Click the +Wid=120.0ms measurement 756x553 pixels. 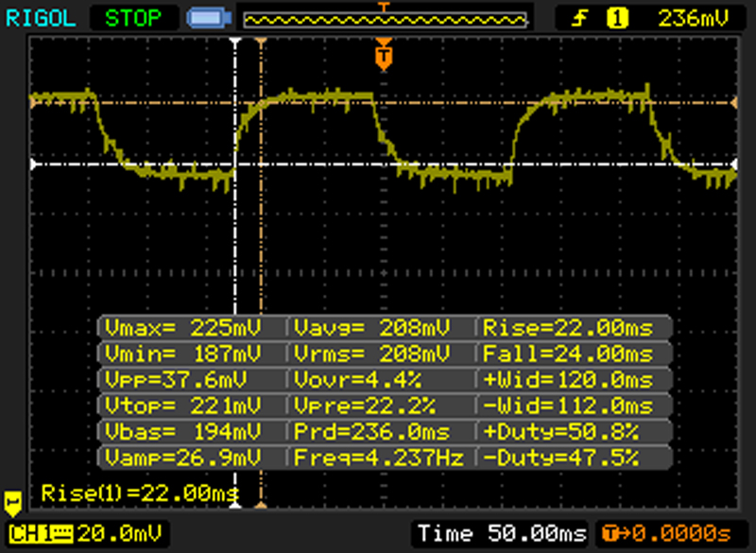(x=568, y=380)
